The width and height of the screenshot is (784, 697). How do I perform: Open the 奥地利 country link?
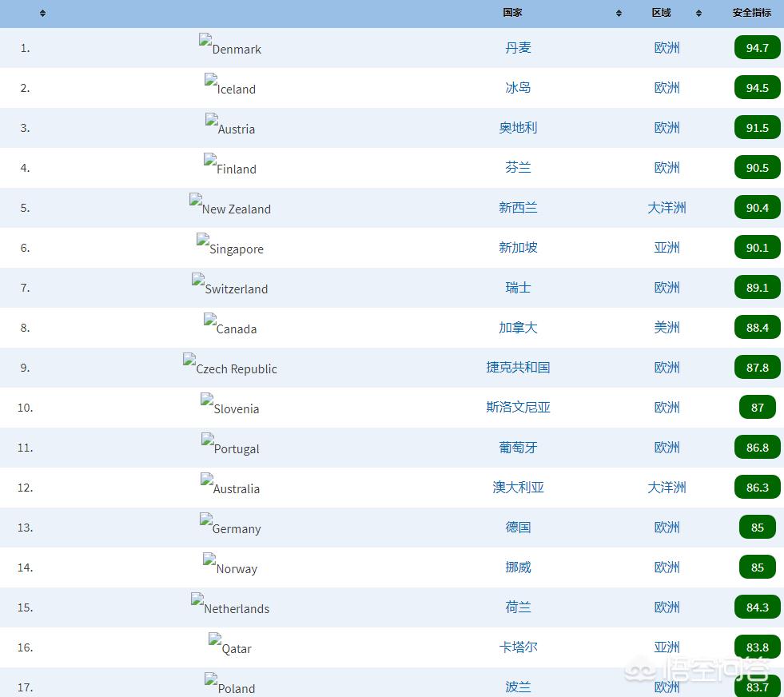(x=518, y=128)
